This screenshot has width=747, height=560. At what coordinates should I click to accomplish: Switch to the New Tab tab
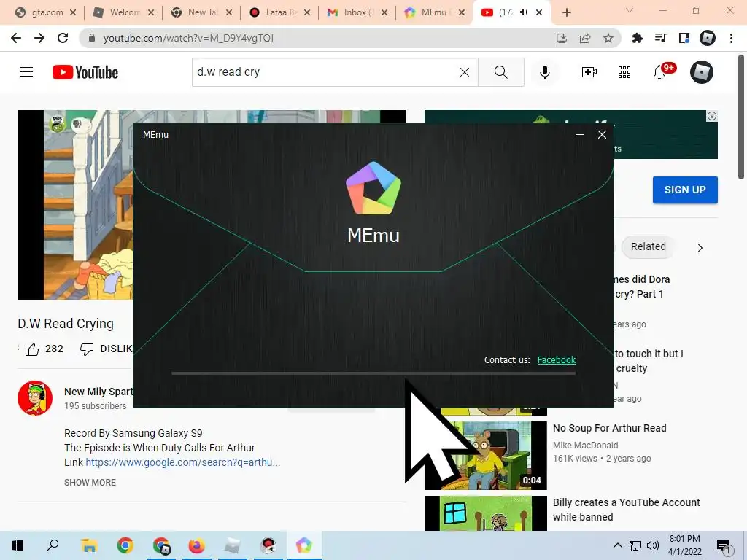[x=201, y=12]
